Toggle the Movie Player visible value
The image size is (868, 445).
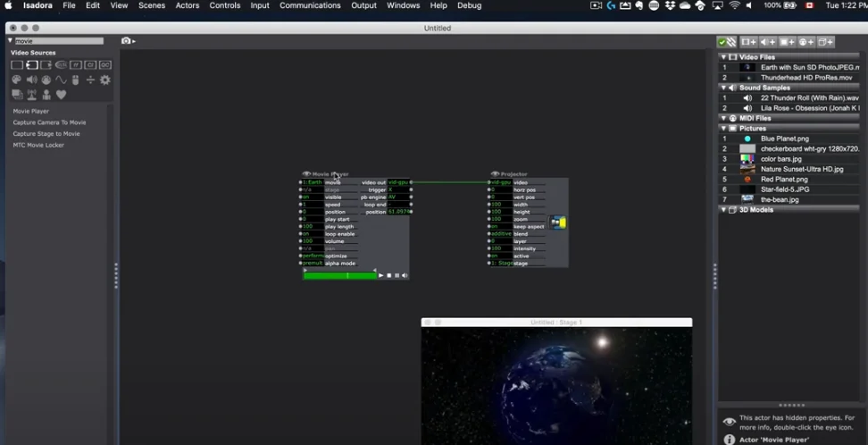(313, 197)
